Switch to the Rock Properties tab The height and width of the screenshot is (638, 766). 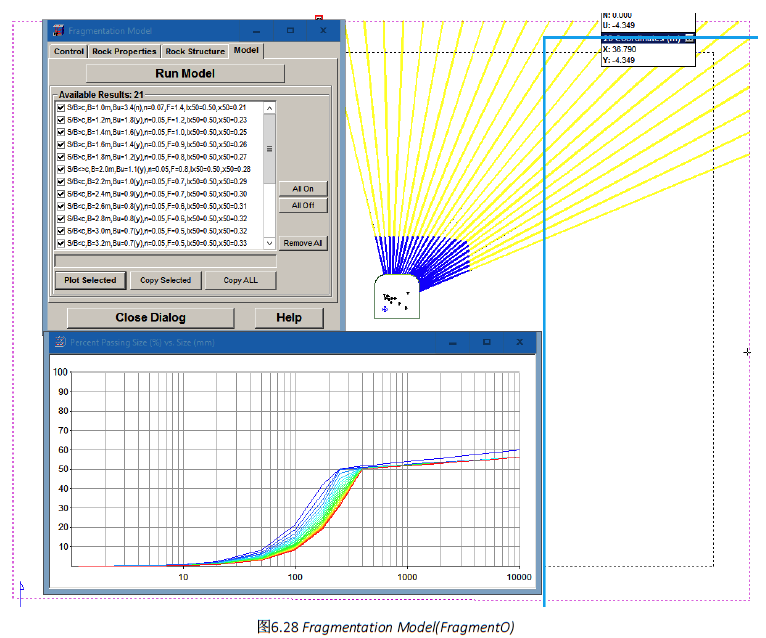coord(124,51)
